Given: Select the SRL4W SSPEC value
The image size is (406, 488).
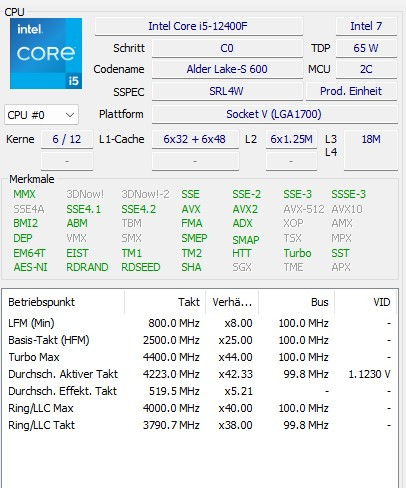Looking at the screenshot, I should [227, 91].
